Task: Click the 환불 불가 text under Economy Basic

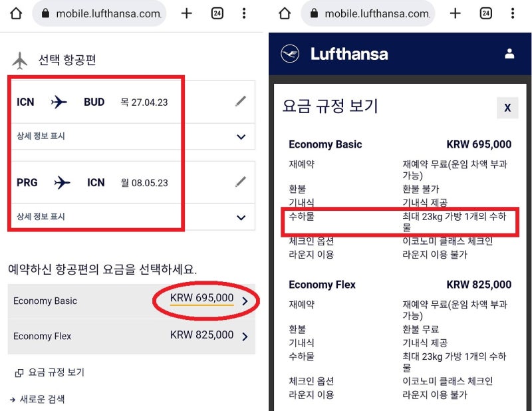Action: pyautogui.click(x=421, y=189)
